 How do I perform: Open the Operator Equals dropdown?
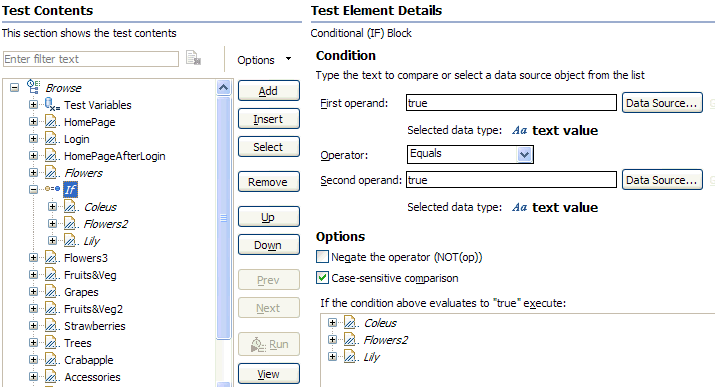pyautogui.click(x=524, y=154)
